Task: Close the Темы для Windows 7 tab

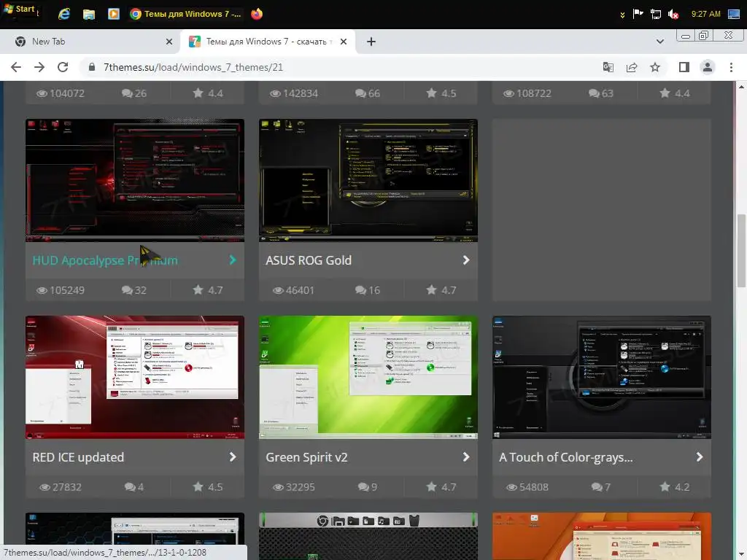Action: click(x=344, y=42)
